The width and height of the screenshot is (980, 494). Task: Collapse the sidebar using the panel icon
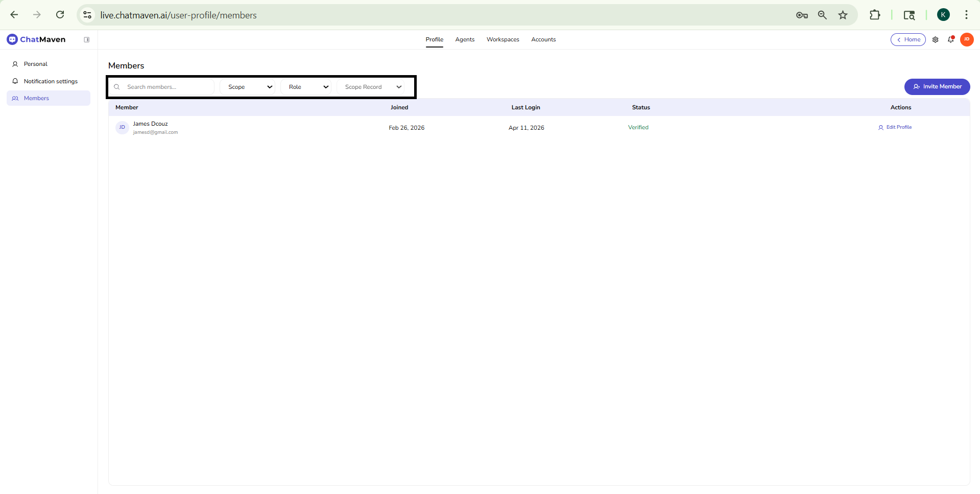coord(87,40)
